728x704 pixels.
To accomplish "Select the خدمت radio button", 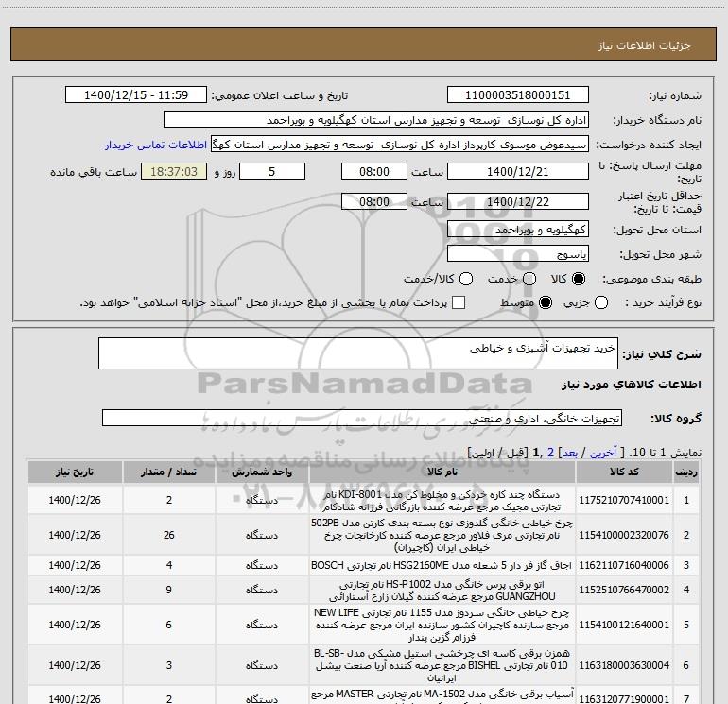I will coord(529,279).
